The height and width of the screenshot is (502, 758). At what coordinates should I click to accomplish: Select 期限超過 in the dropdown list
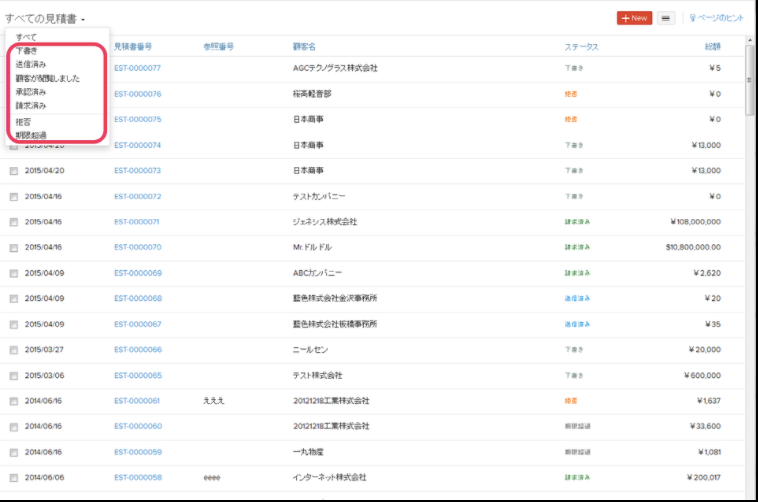pos(31,134)
